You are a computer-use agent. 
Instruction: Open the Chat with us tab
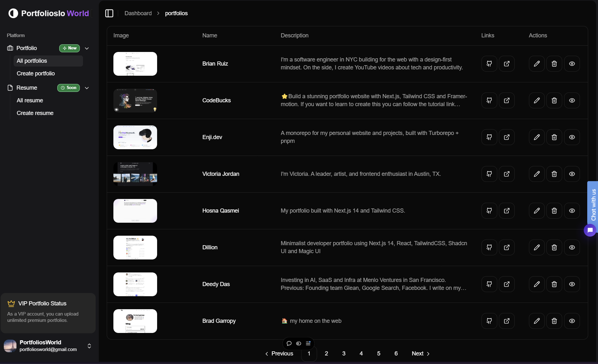pyautogui.click(x=593, y=205)
